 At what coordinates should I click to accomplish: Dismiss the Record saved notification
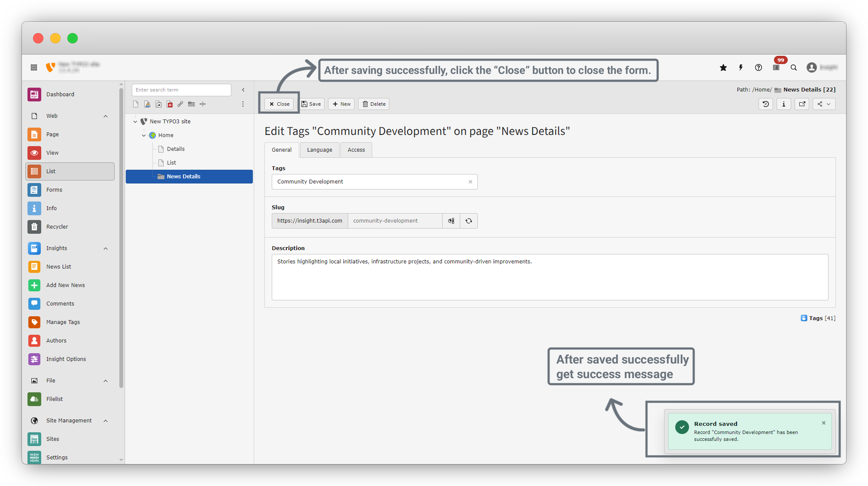click(824, 423)
